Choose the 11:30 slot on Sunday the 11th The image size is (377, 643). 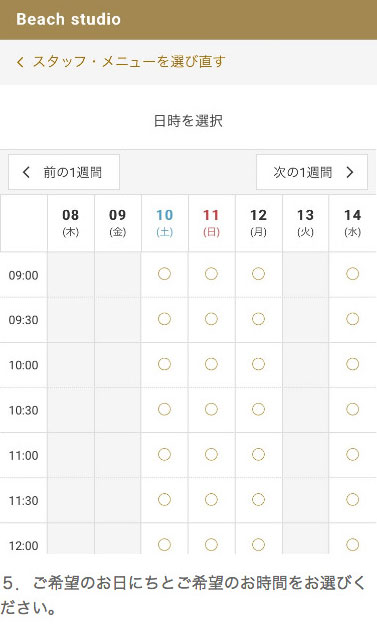click(x=211, y=499)
